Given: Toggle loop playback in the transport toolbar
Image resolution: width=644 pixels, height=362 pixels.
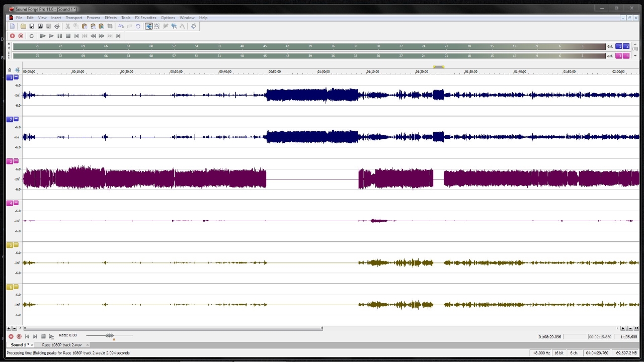Looking at the screenshot, I should point(31,36).
